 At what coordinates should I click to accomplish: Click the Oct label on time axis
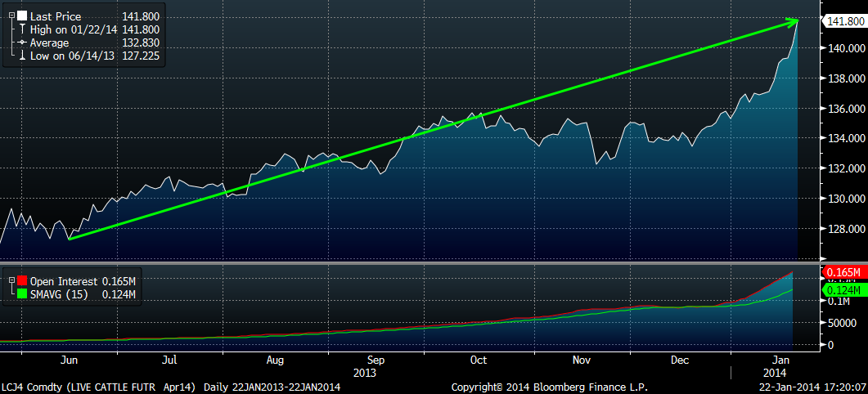[479, 360]
